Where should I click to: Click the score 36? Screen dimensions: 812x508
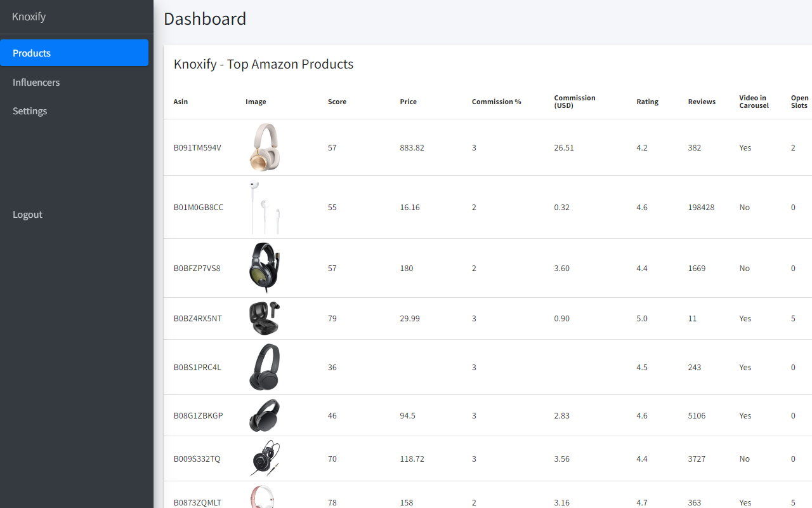coord(332,367)
